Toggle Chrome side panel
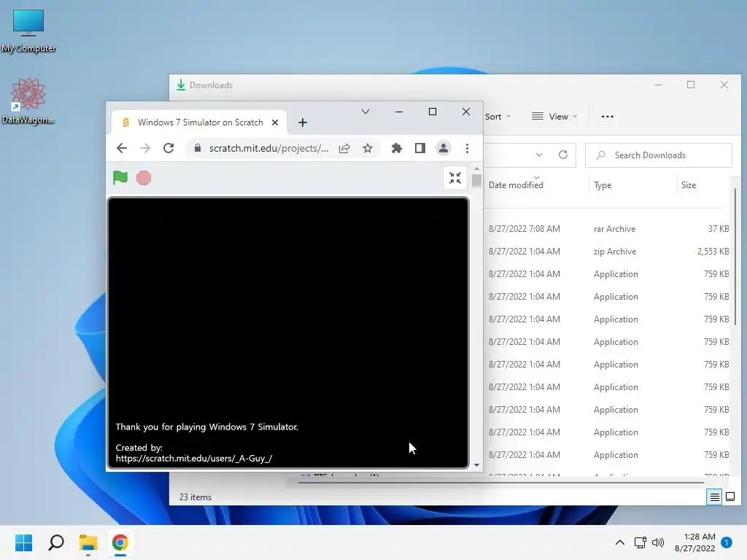Viewport: 747px width, 560px height. (419, 148)
